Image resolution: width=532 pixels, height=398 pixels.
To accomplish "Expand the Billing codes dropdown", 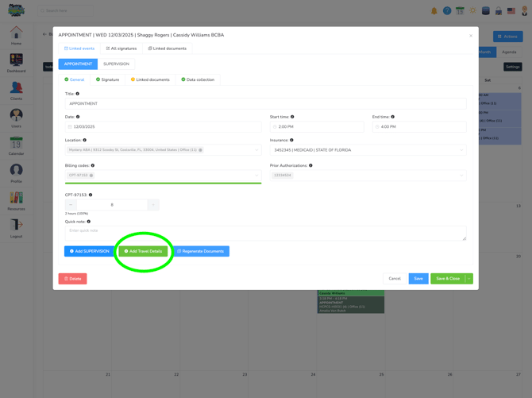I will [256, 176].
